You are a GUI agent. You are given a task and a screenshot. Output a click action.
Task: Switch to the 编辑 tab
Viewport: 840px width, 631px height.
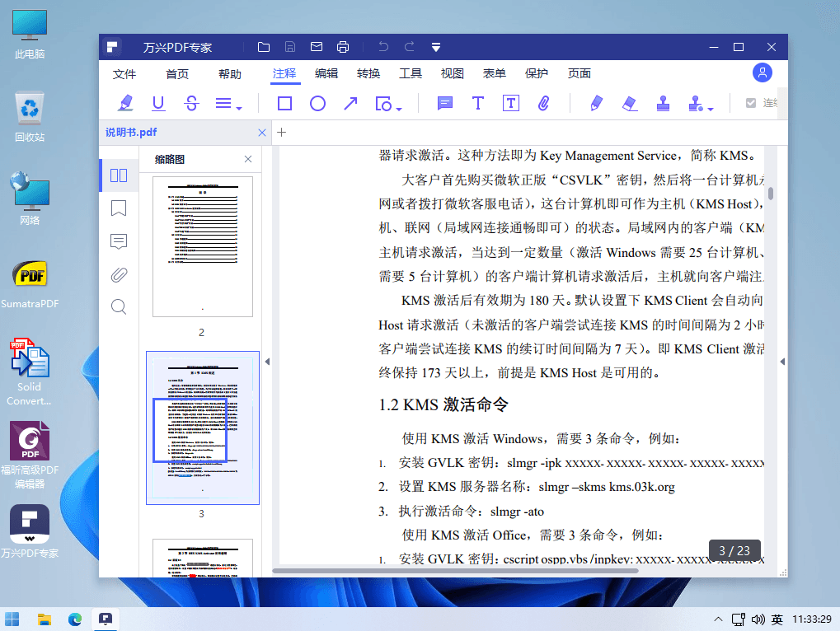pyautogui.click(x=326, y=73)
